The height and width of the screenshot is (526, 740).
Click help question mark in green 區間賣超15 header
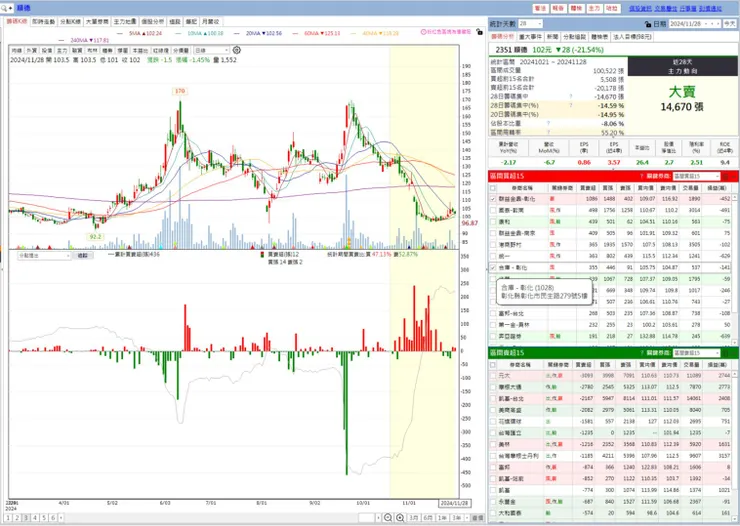(641, 353)
